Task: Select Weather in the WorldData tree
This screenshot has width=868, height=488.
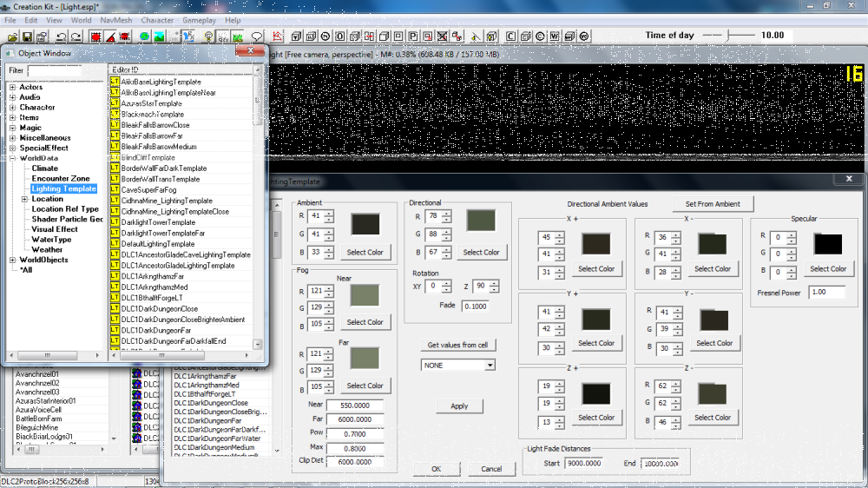Action: click(x=47, y=250)
